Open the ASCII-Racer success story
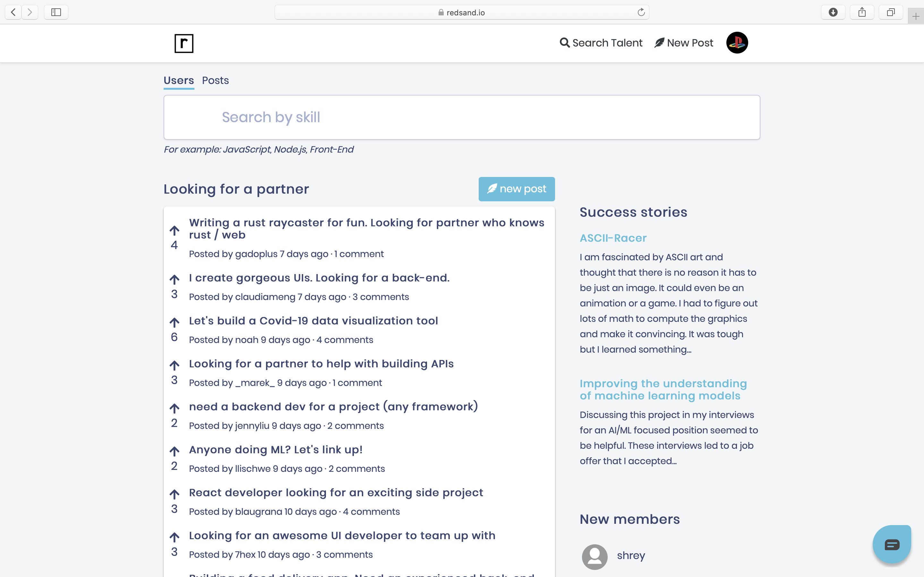This screenshot has height=577, width=924. pyautogui.click(x=613, y=238)
